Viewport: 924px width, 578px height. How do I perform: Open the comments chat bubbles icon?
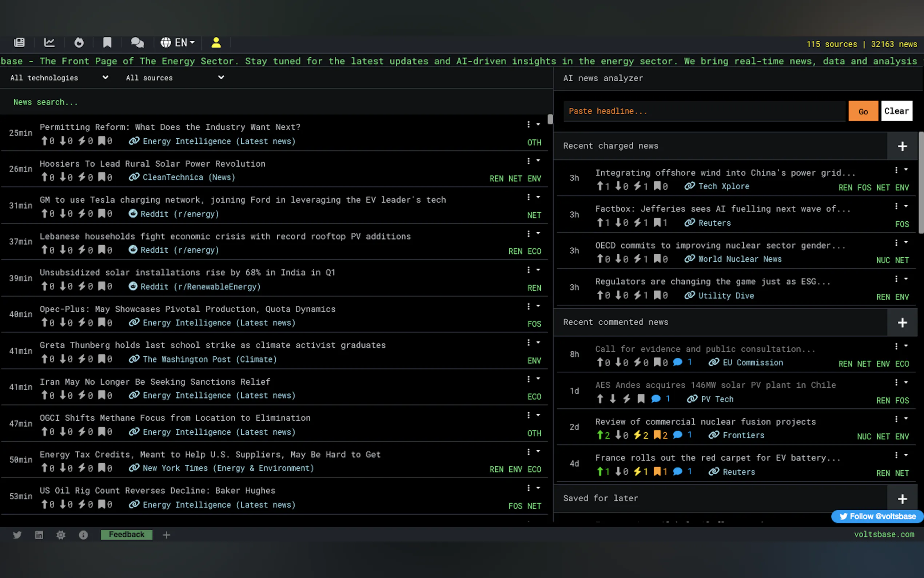point(138,43)
